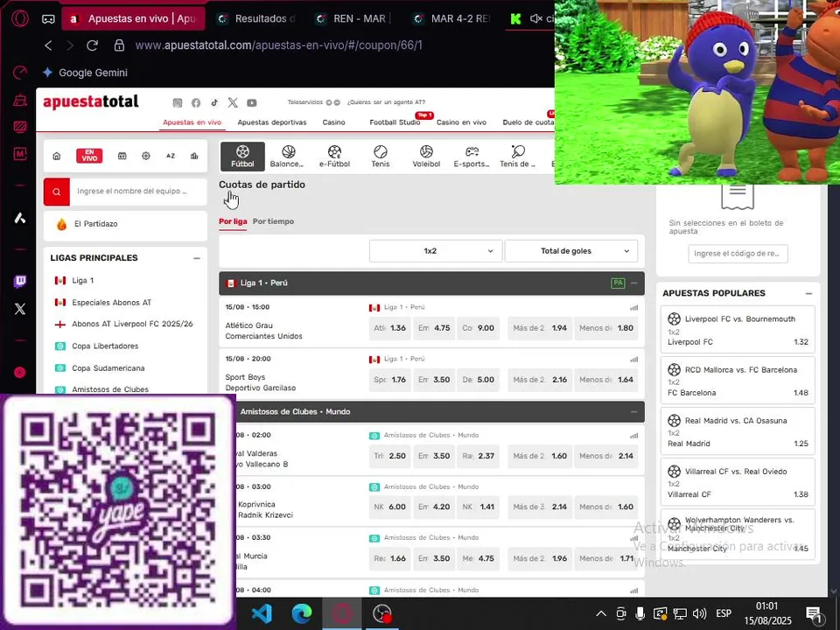Go to the home icon in sidebar

click(x=57, y=156)
